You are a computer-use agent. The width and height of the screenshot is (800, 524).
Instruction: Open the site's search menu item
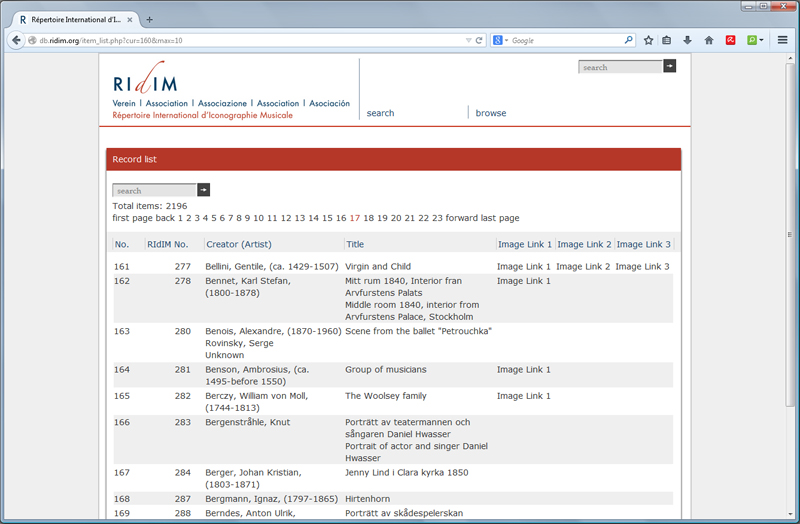coord(380,113)
